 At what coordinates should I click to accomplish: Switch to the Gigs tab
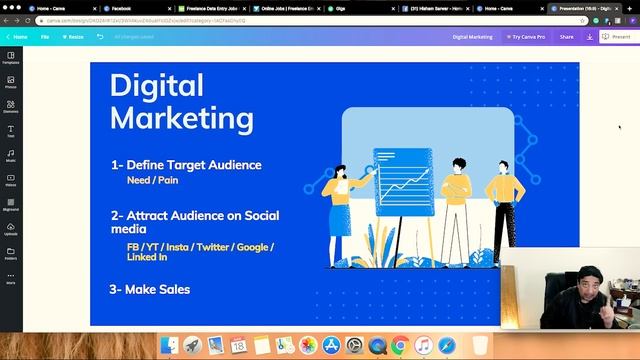361,8
